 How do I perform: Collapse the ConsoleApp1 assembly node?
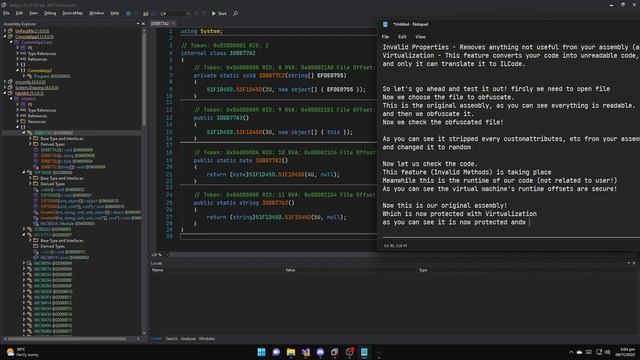tap(5, 36)
